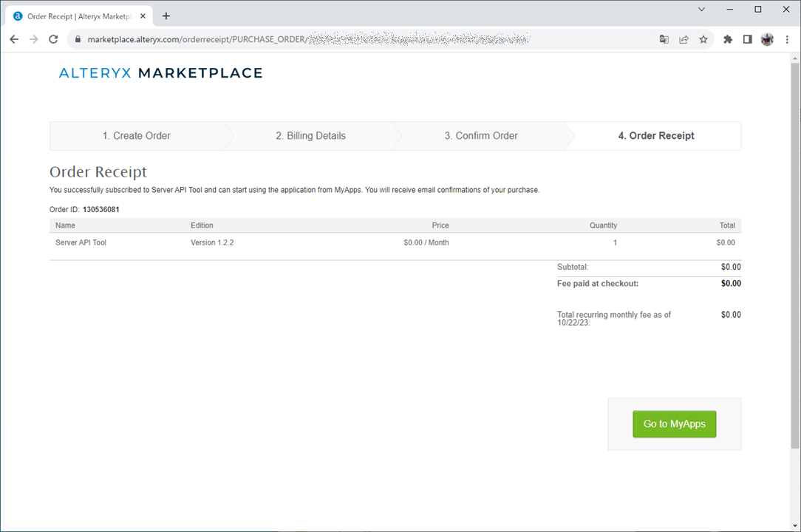Share this page via share icon

point(684,39)
